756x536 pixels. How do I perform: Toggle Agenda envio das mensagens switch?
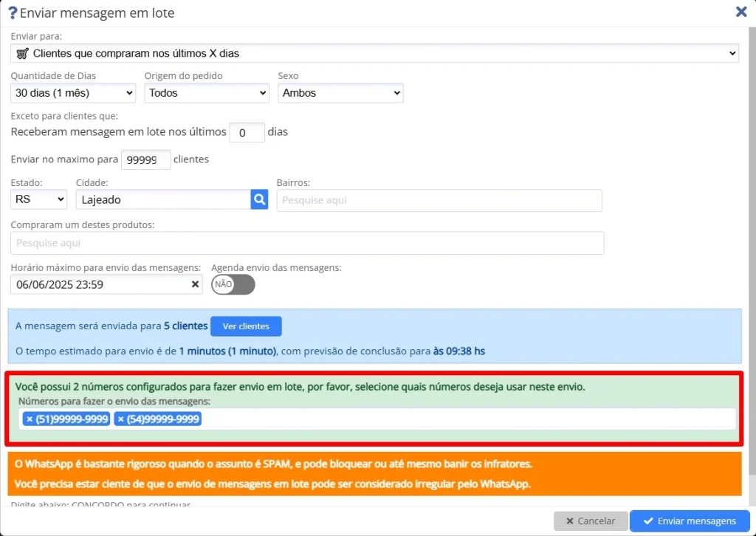[x=233, y=284]
